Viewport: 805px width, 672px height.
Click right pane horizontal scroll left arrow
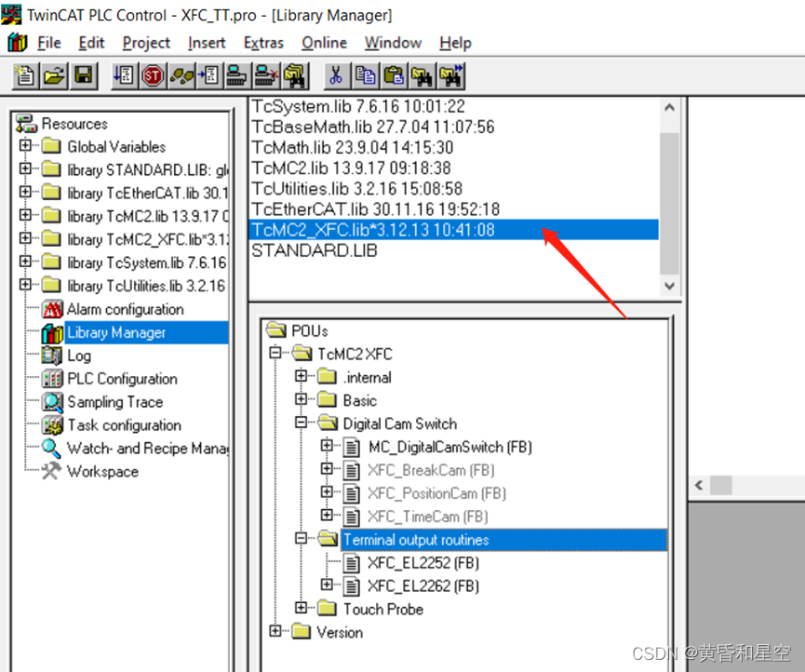(699, 485)
